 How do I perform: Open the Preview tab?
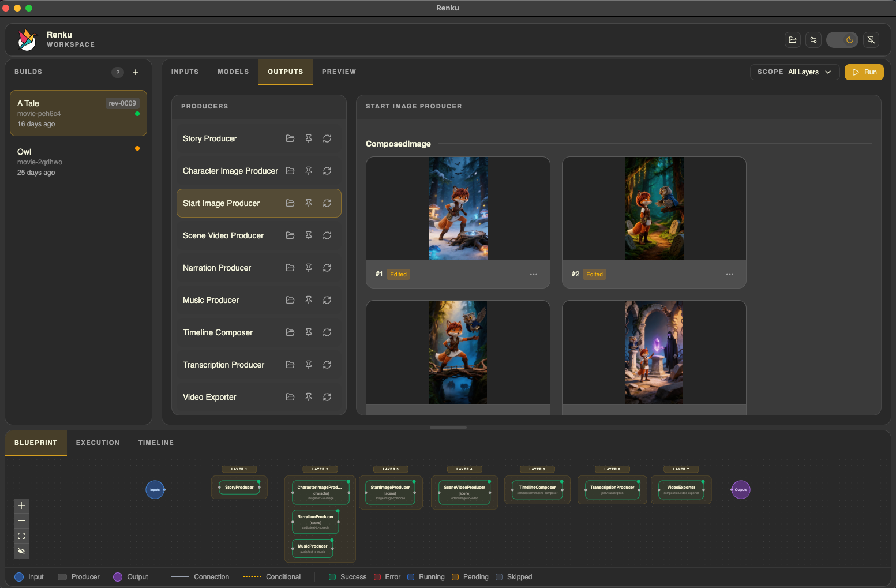[339, 72]
